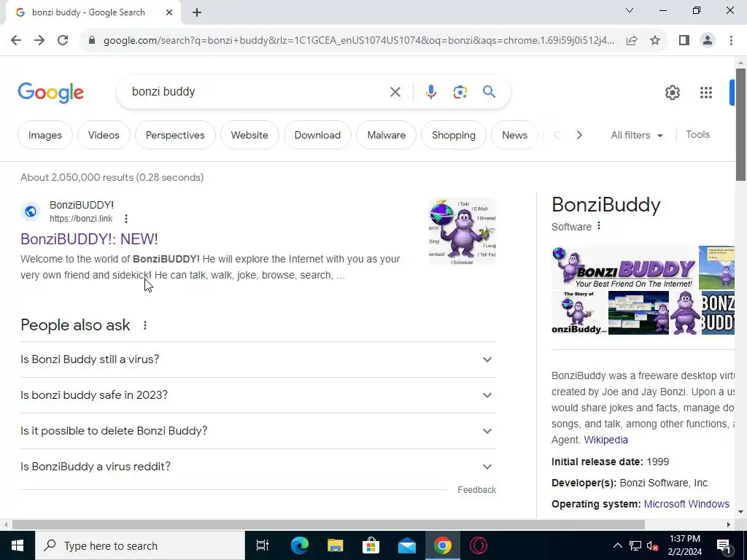The width and height of the screenshot is (747, 560).
Task: Submit search with magnifier icon
Action: tap(489, 91)
